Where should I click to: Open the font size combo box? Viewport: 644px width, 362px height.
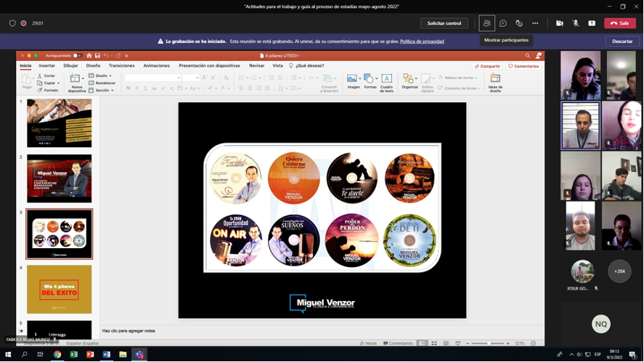190,78
